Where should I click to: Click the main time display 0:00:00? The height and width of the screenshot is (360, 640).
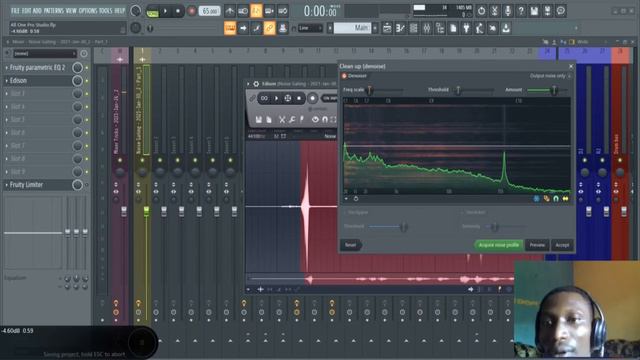[320, 11]
